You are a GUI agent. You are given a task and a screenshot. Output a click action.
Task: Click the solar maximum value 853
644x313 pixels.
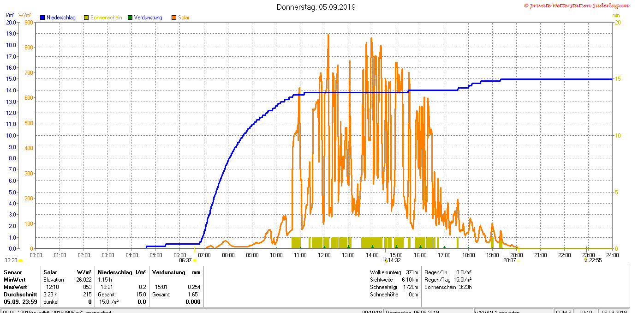87,287
